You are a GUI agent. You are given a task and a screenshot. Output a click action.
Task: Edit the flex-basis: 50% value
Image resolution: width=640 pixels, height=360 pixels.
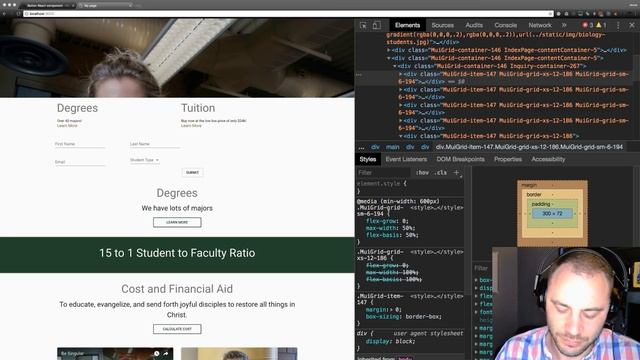click(x=411, y=236)
